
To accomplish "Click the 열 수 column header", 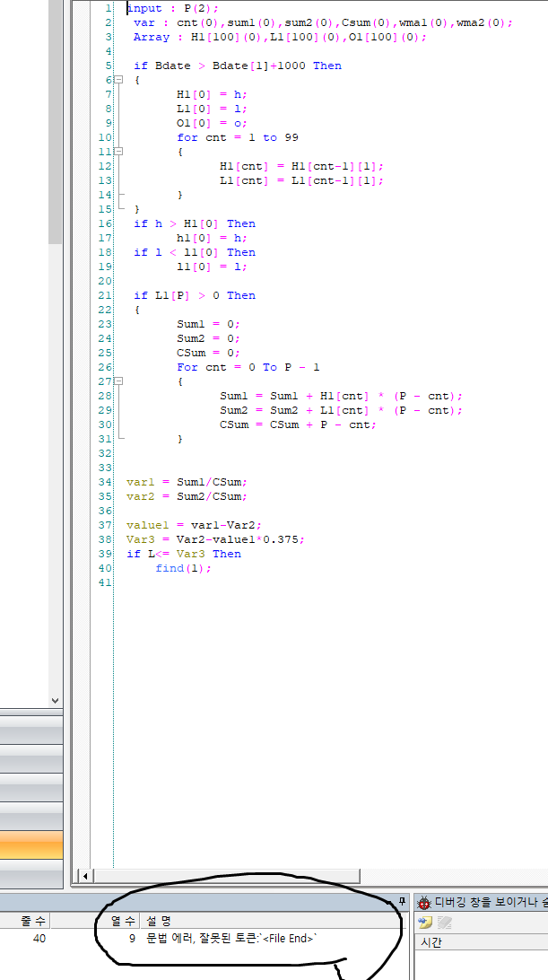I will click(x=122, y=921).
